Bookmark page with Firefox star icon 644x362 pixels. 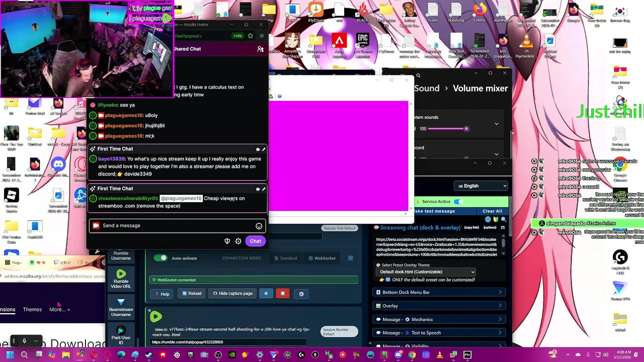point(251,36)
